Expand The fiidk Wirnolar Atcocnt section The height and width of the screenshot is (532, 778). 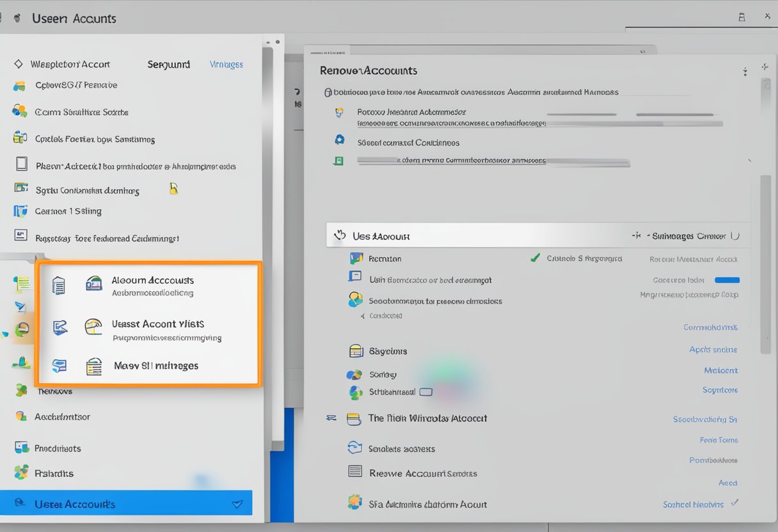(x=331, y=418)
